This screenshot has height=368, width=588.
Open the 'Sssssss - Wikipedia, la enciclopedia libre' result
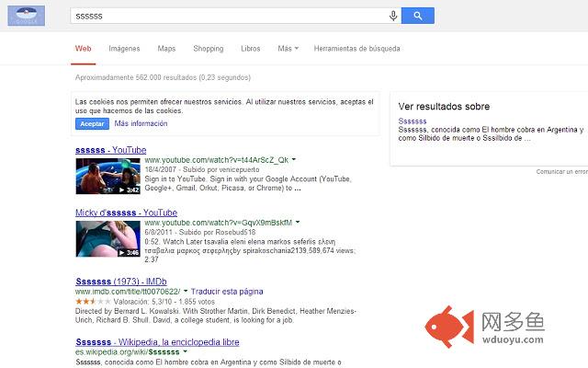(157, 342)
